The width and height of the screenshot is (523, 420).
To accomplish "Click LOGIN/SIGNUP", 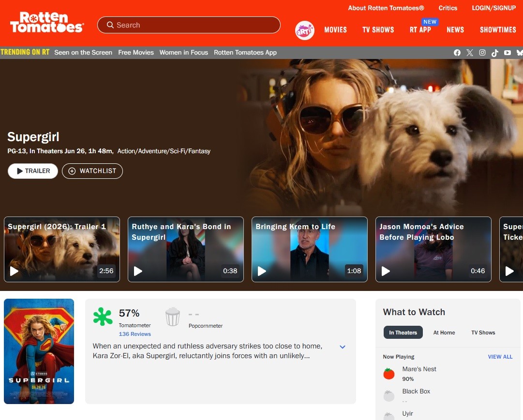I will [493, 8].
